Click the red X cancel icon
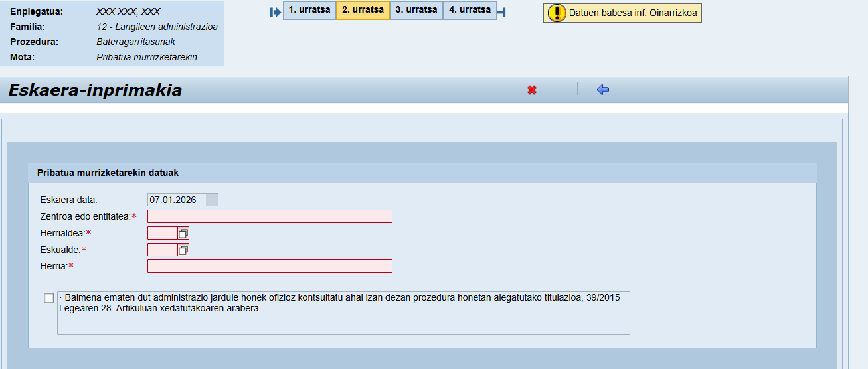This screenshot has width=868, height=369. pos(532,90)
